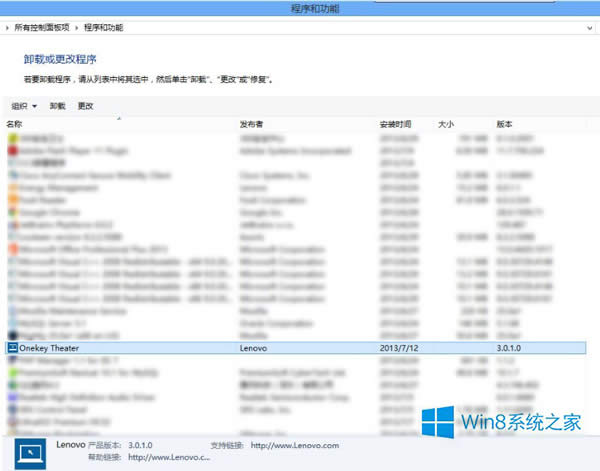Click 所有控制面板项 breadcrumb
This screenshot has height=471, width=600.
point(42,28)
